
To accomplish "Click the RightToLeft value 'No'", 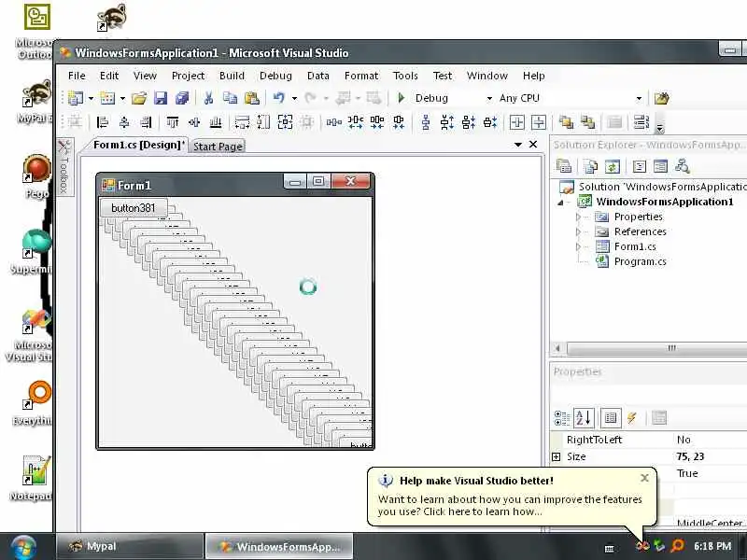I will (x=684, y=440).
